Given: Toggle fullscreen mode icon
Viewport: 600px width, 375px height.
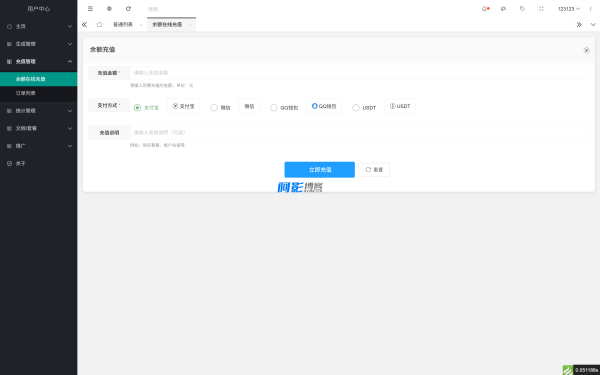Looking at the screenshot, I should (x=541, y=8).
